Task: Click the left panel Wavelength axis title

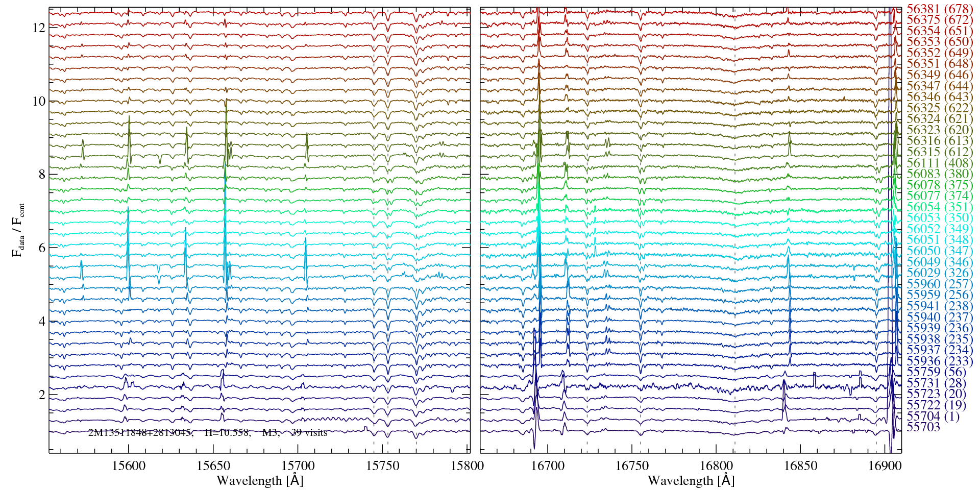Action: coord(260,481)
